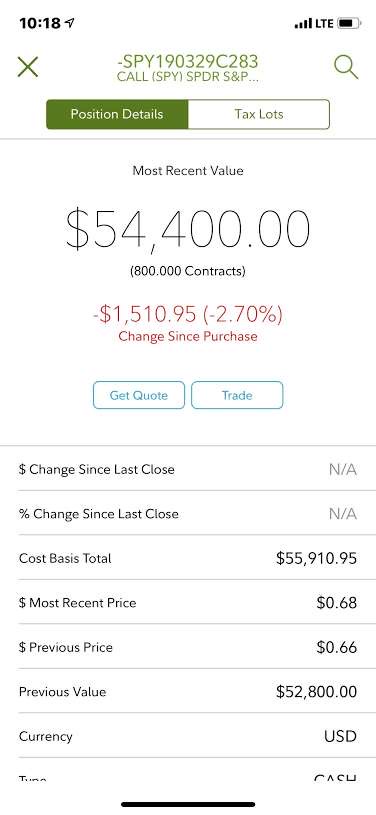Select the Currency USD row
Screen dimensions: 376x815
pos(188,735)
